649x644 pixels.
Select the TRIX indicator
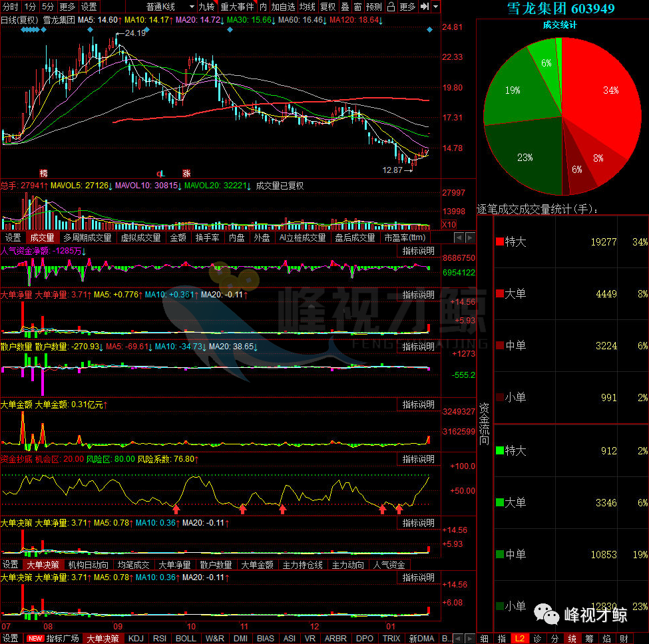[391, 638]
